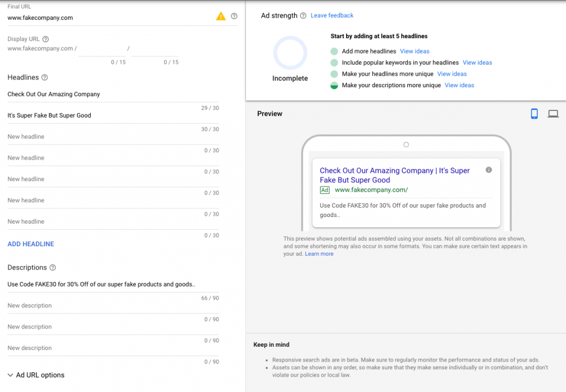Viewport: 566px width, 392px height.
Task: Click the Incomplete ad strength circle
Action: pos(290,53)
